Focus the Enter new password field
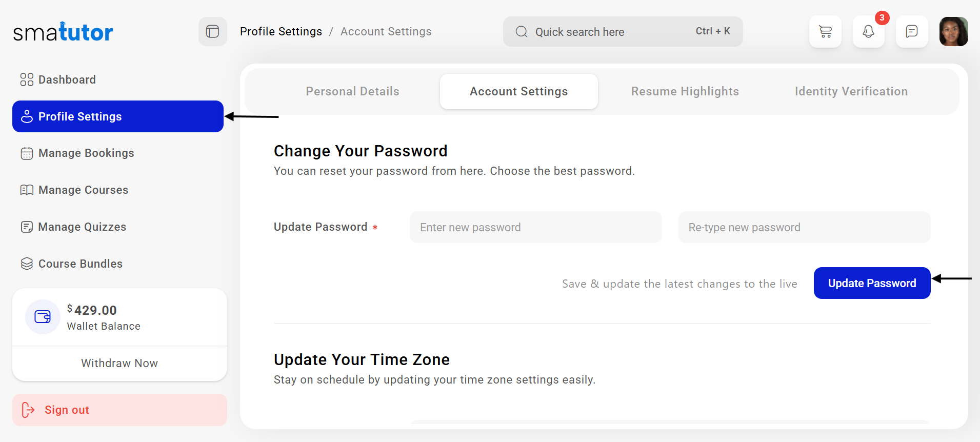Viewport: 980px width, 442px height. tap(535, 227)
